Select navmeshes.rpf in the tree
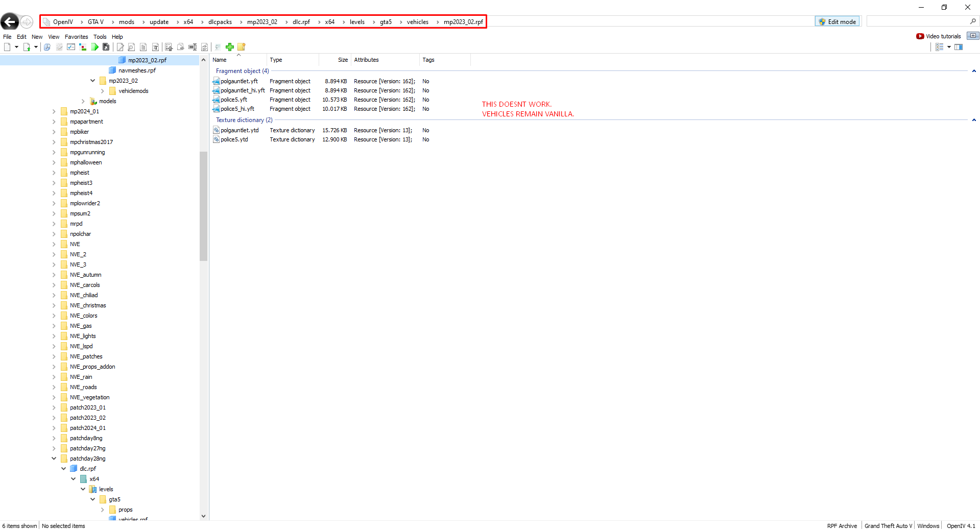This screenshot has width=980, height=530. (x=137, y=70)
